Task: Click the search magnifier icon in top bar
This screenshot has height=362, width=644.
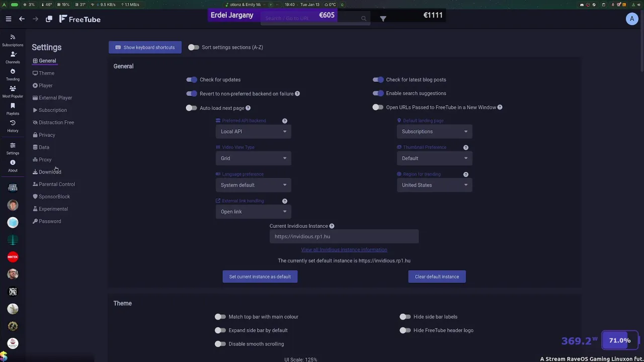Action: [364, 19]
